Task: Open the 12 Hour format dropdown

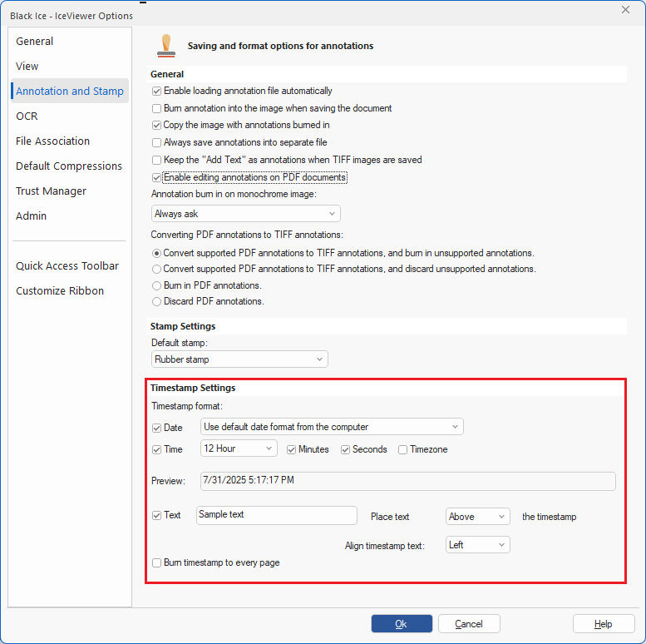Action: [x=239, y=448]
